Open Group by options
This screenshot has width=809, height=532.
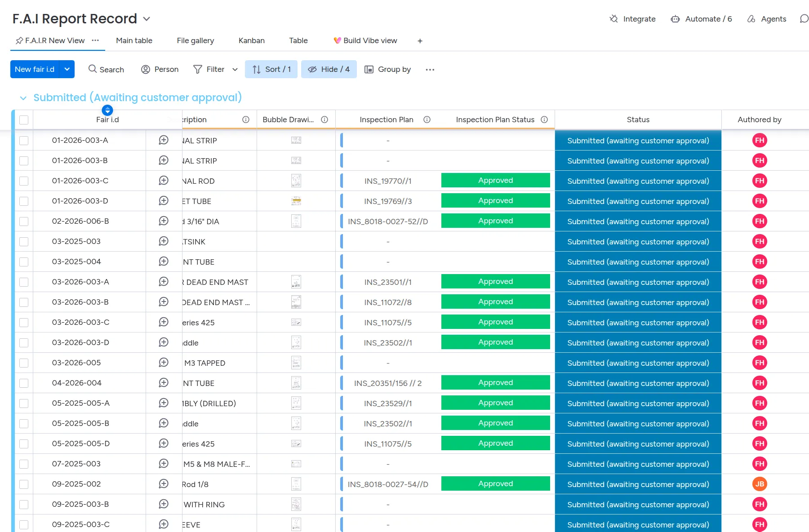387,69
